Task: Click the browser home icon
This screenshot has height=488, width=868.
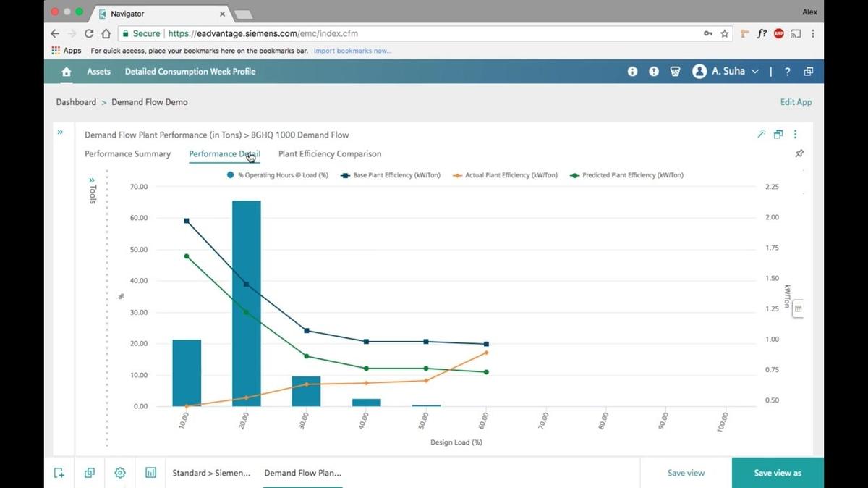Action: 106,33
